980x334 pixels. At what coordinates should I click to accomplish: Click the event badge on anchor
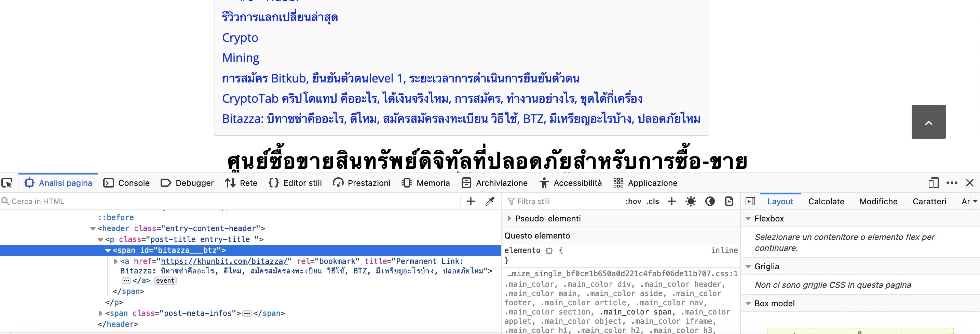click(165, 281)
